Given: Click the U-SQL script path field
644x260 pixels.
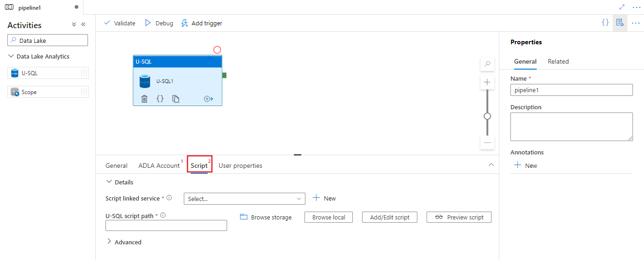Looking at the screenshot, I should [166, 225].
